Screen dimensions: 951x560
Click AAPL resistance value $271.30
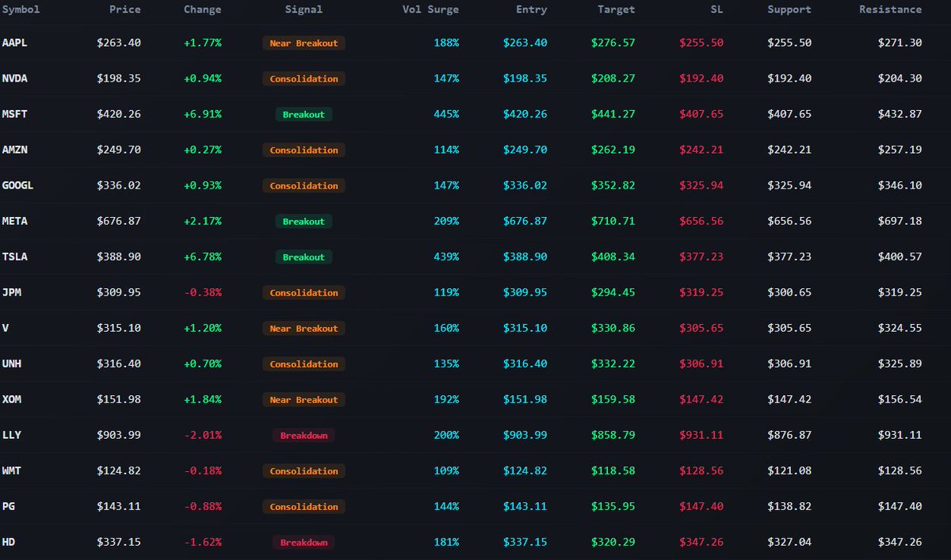point(900,43)
